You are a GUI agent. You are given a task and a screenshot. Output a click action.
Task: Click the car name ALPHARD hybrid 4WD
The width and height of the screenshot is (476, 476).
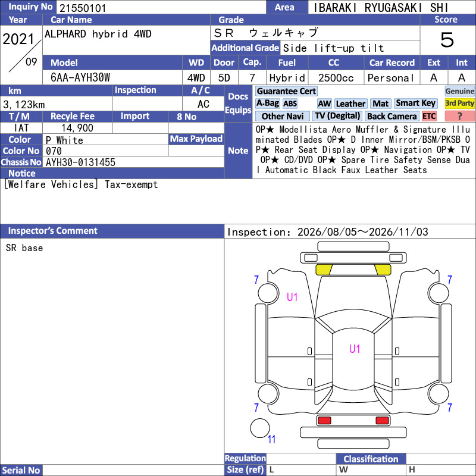point(98,34)
